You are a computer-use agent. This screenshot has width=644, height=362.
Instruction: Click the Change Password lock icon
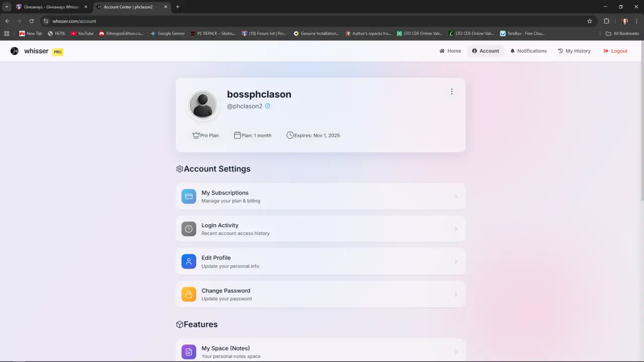[x=189, y=294]
